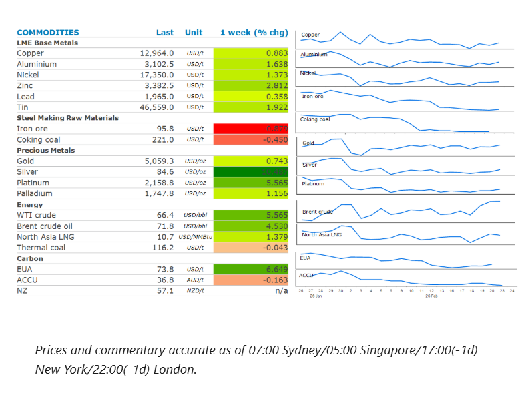The width and height of the screenshot is (532, 401).
Task: Click Coking coal change cell -0.450
Action: coord(251,139)
